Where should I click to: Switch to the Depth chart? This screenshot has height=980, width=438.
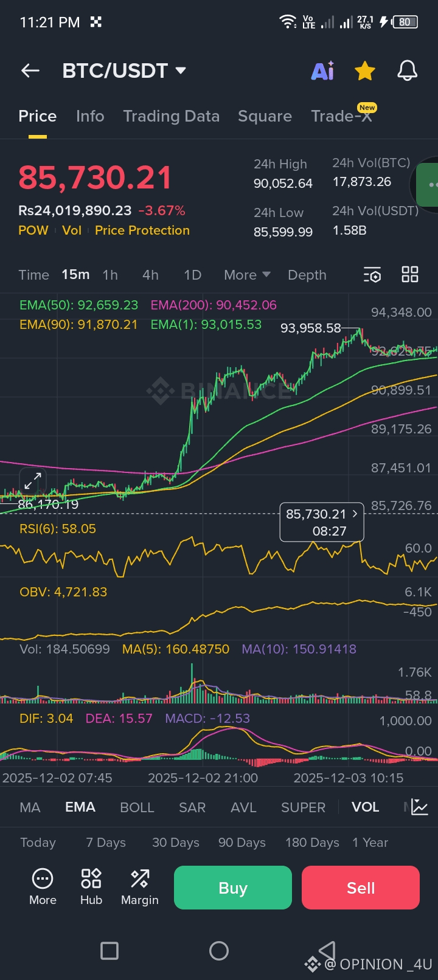coord(307,275)
